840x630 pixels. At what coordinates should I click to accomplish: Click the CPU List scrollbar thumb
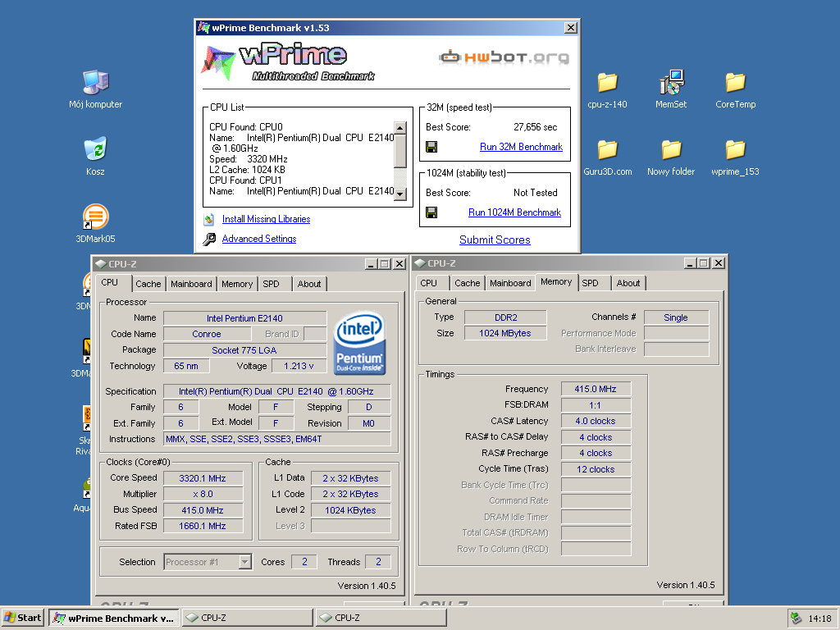400,151
